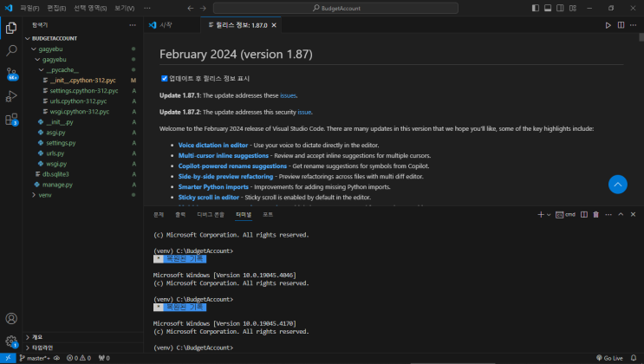Open the Extensions view
The image size is (644, 364).
11,120
